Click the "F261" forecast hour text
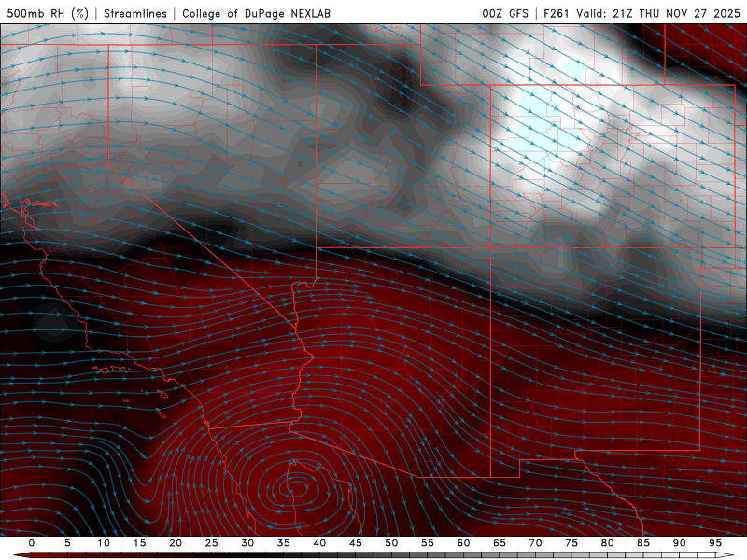The width and height of the screenshot is (747, 560). [556, 13]
